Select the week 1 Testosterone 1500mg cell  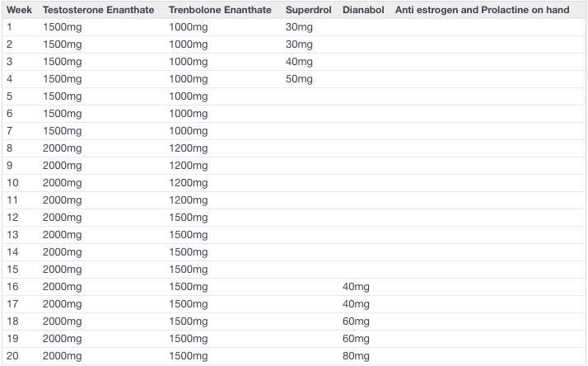click(x=62, y=27)
